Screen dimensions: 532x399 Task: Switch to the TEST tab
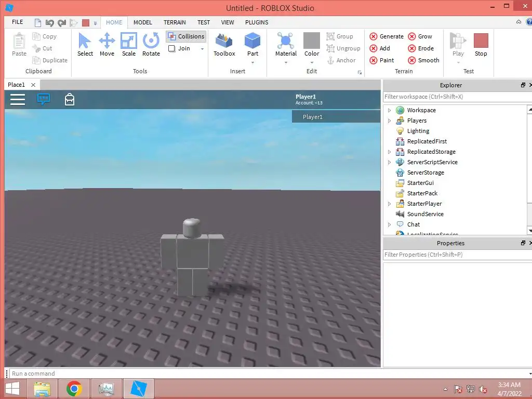point(204,22)
